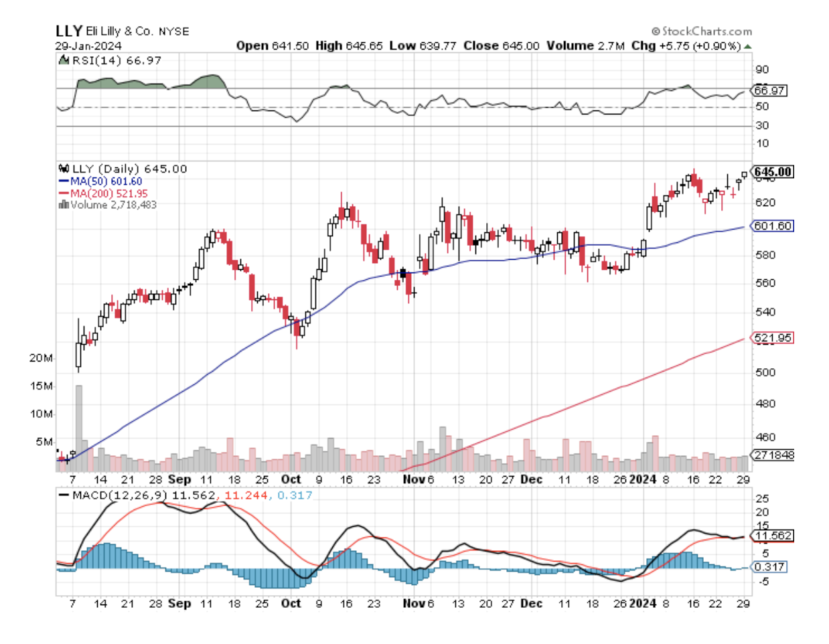Click the candlestick icon before LLY (Daily)

click(64, 169)
